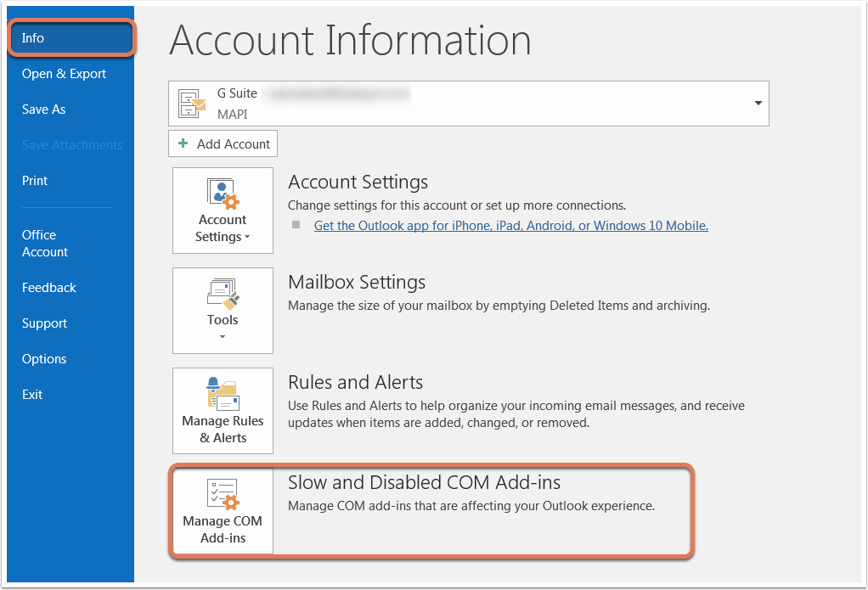Viewport: 868px width, 590px height.
Task: Click Exit to close Outlook
Action: coord(32,395)
